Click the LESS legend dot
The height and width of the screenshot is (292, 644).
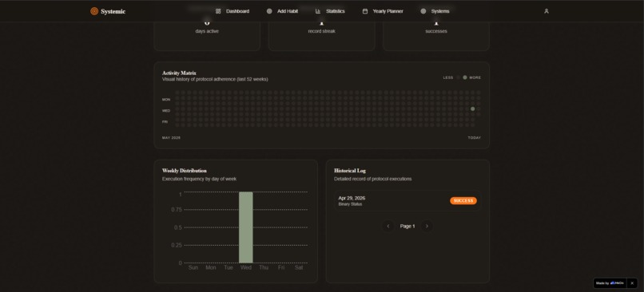[x=459, y=77]
